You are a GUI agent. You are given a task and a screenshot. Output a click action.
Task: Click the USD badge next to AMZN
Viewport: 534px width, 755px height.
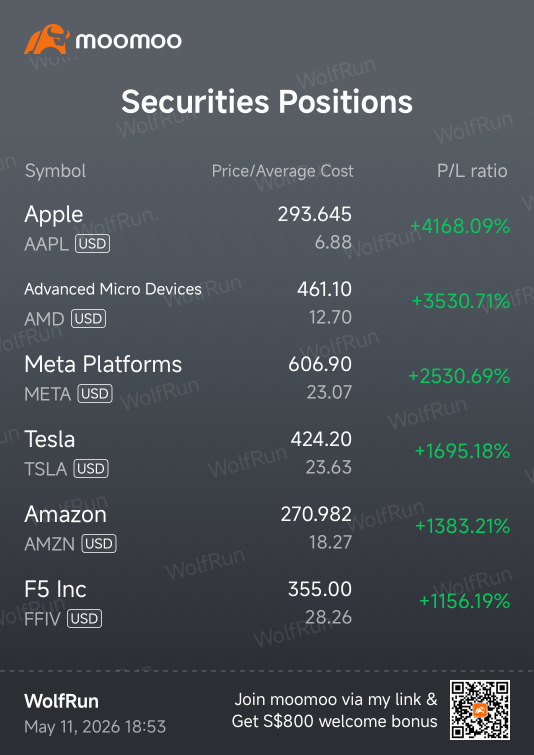[x=99, y=544]
